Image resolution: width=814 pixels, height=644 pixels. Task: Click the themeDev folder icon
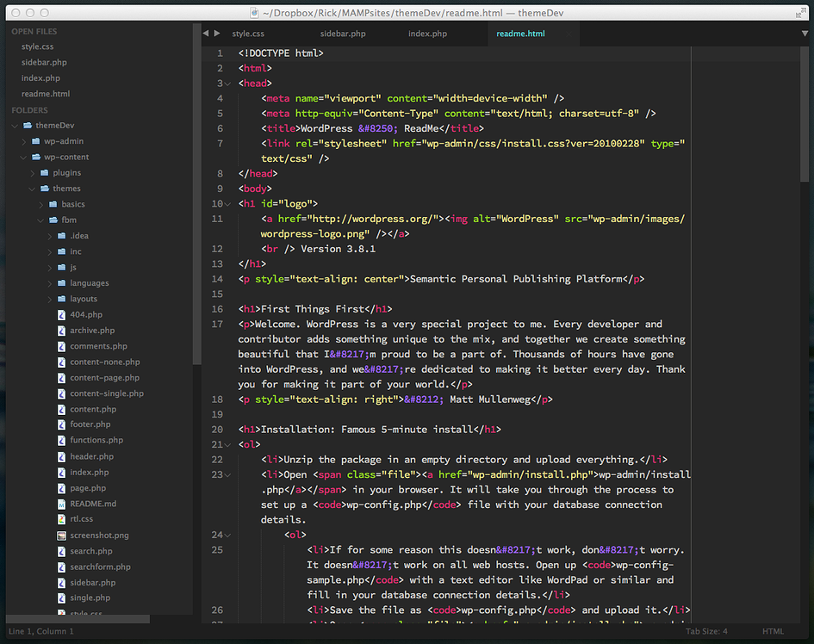click(28, 126)
